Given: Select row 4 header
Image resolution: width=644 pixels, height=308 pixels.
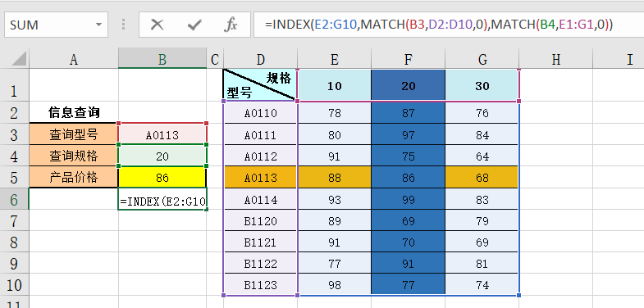Looking at the screenshot, I should click(15, 156).
